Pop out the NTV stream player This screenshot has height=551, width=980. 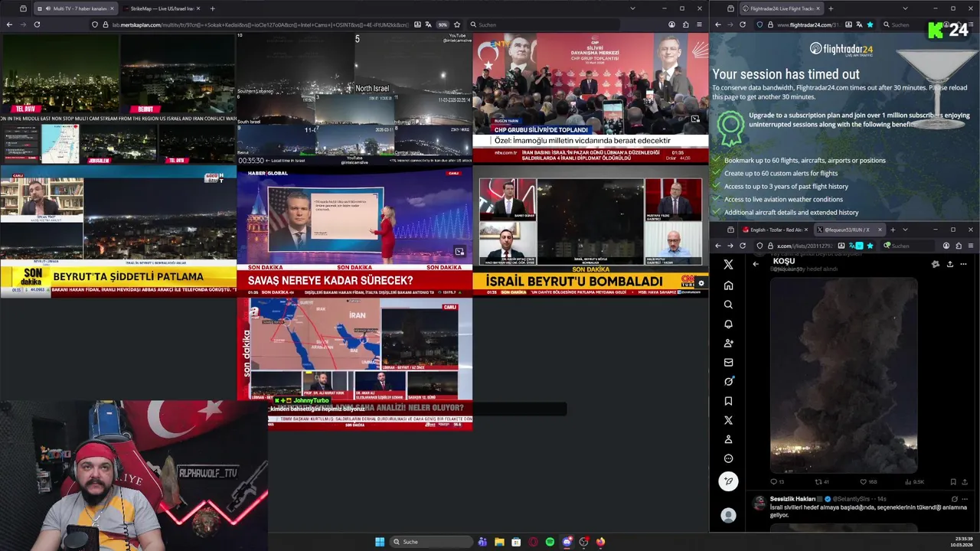coord(695,119)
